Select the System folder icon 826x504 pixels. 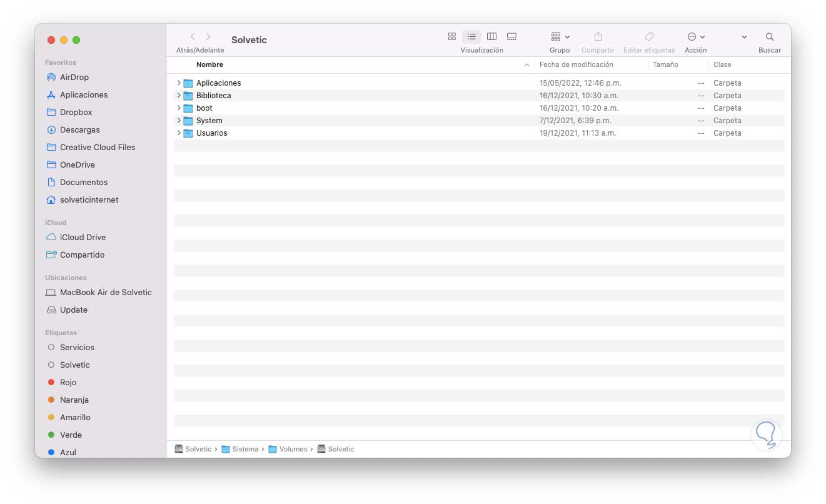[x=188, y=121]
